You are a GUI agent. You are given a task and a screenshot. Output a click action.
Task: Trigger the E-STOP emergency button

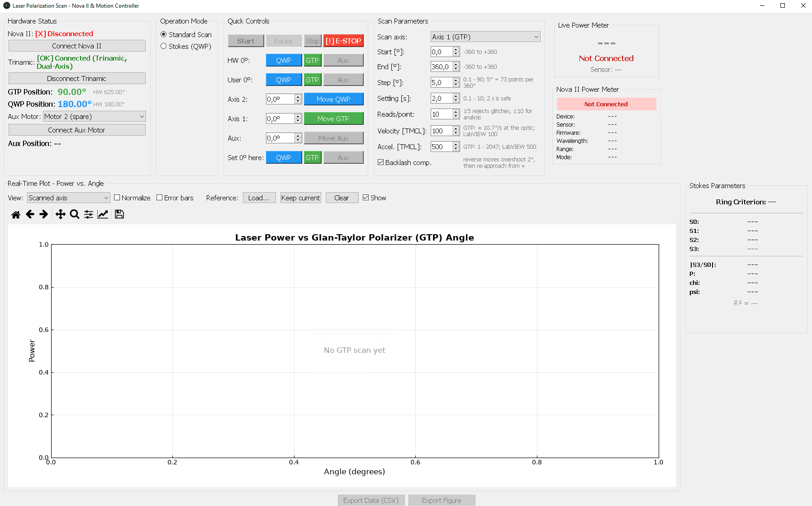pyautogui.click(x=343, y=41)
